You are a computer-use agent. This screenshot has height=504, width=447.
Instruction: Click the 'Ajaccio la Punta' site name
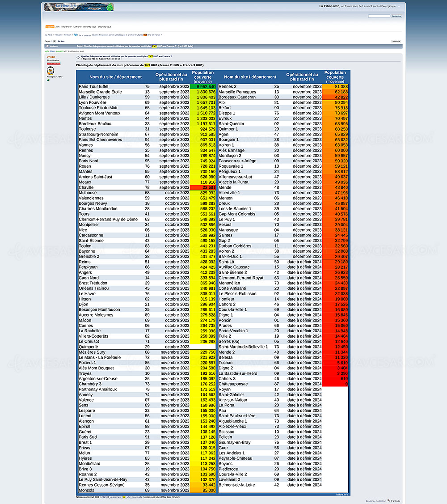[233, 182]
